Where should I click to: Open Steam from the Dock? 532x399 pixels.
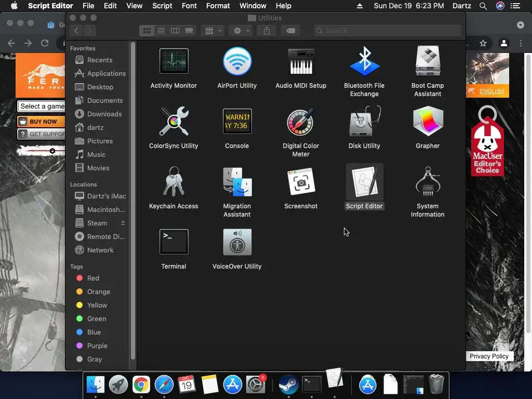(x=288, y=384)
